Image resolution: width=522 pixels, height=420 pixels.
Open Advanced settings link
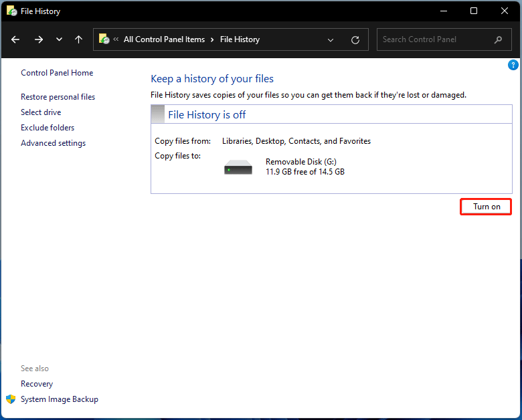point(53,143)
